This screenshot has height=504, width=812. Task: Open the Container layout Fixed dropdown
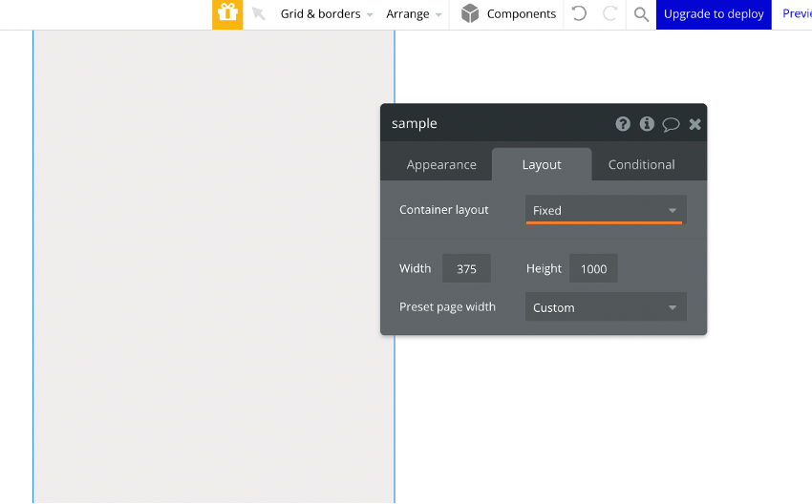click(x=606, y=210)
